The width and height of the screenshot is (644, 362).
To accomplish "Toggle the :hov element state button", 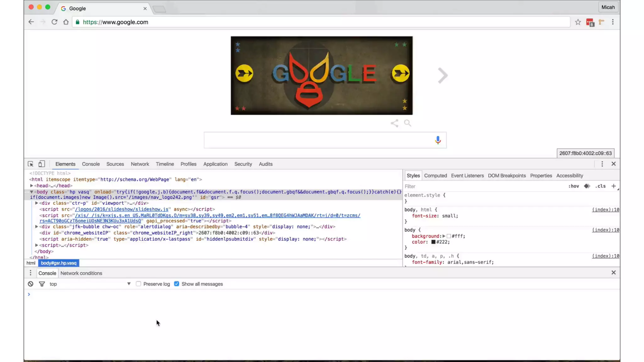I will point(574,186).
